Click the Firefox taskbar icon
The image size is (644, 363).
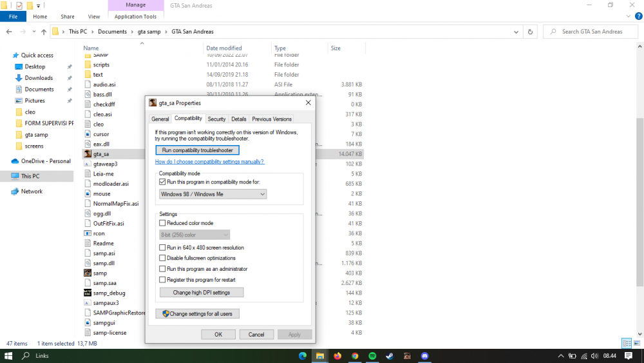pos(337,356)
